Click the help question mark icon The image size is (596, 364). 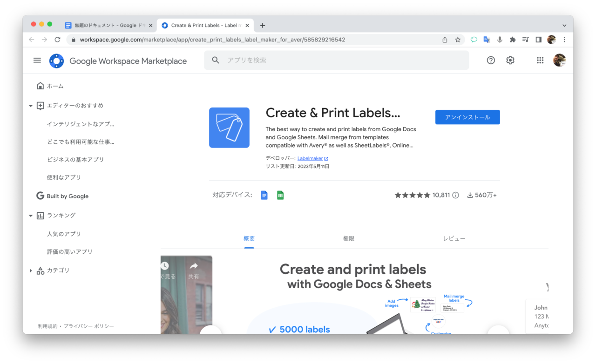point(491,60)
